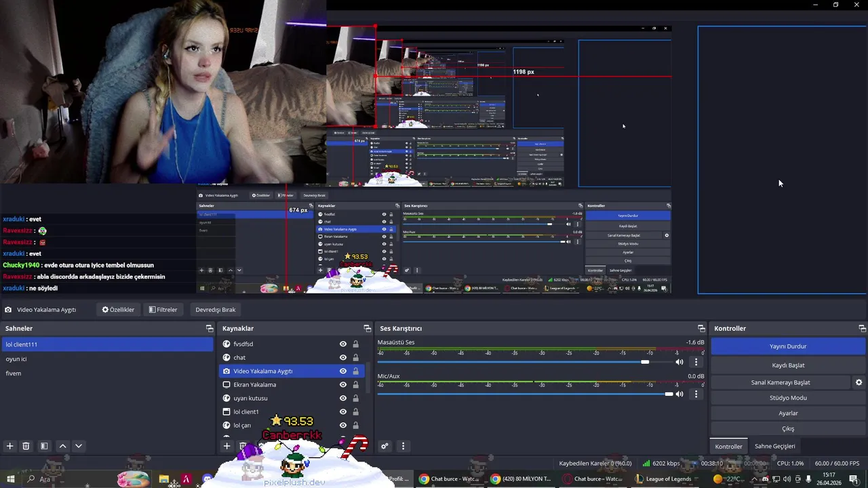The image size is (868, 488).
Task: Switch to Sahne Geçişleri tab
Action: coord(775,446)
